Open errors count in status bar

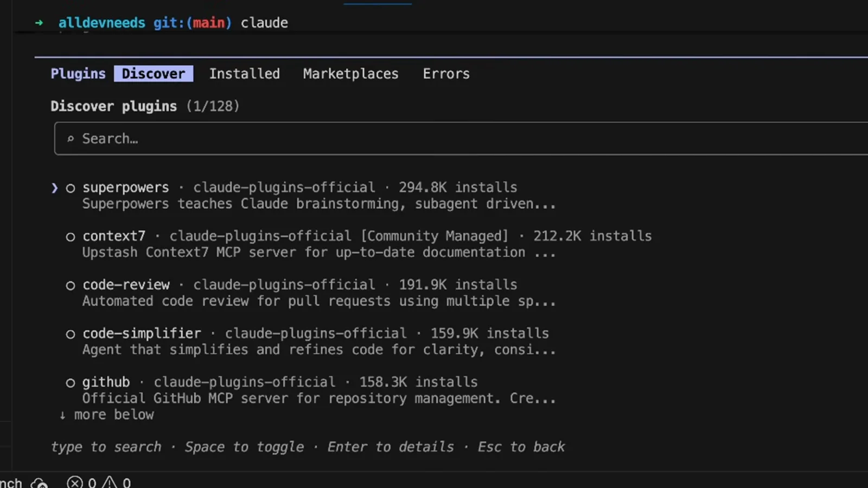pyautogui.click(x=81, y=483)
